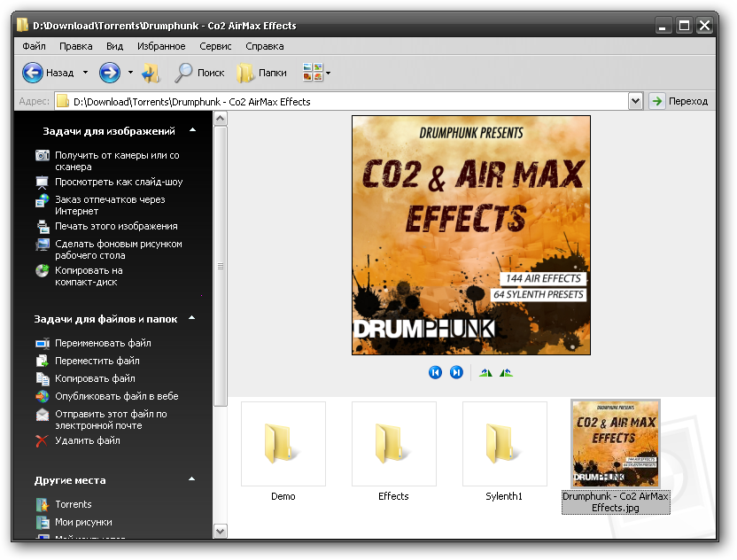Click the printer icon for Печать
The height and width of the screenshot is (560, 737).
(x=43, y=227)
